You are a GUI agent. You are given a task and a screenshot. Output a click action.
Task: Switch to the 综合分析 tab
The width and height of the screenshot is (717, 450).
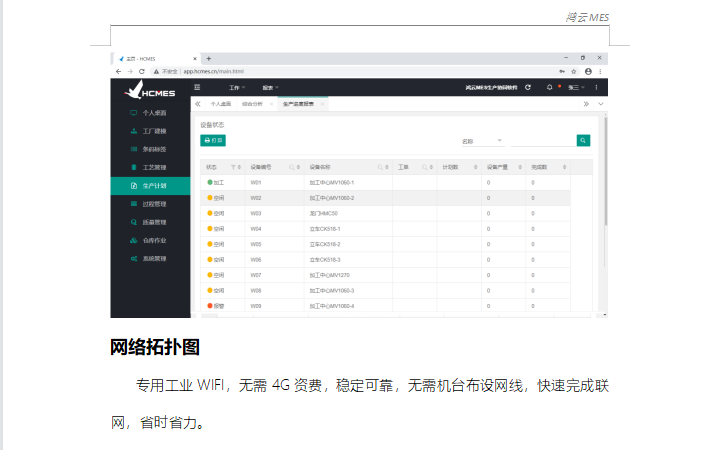tap(253, 104)
